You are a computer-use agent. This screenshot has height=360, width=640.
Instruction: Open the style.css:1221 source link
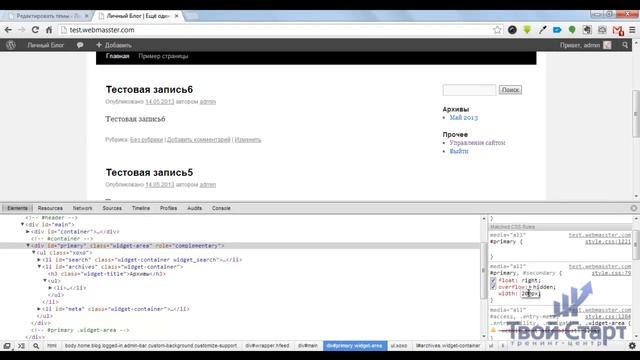(x=608, y=242)
